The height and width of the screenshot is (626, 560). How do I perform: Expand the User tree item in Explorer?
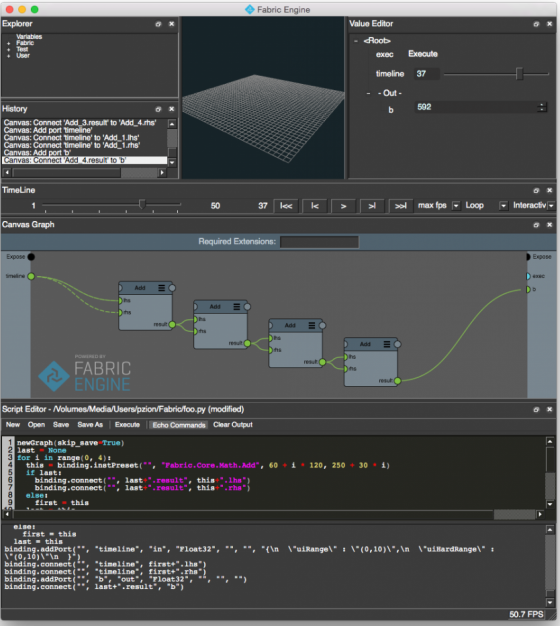[x=8, y=56]
